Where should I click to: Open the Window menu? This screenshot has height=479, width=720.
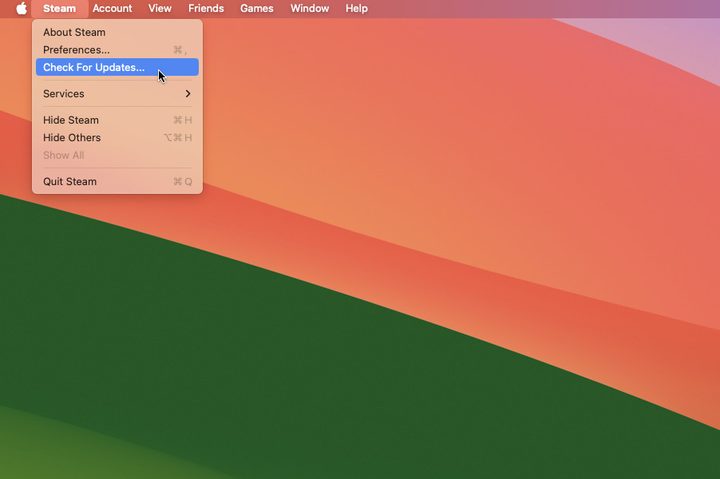tap(309, 8)
